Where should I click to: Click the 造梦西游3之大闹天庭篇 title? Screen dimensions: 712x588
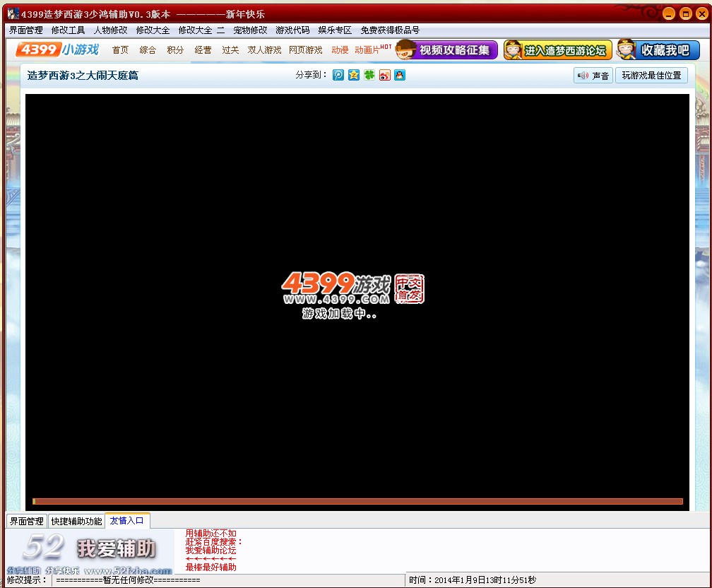point(83,76)
